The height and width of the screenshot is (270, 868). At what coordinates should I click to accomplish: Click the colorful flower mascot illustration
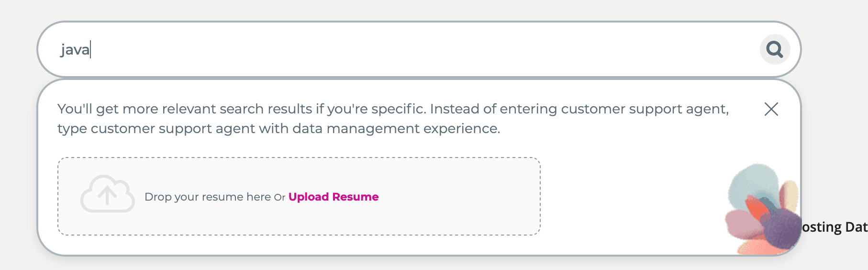(x=762, y=211)
